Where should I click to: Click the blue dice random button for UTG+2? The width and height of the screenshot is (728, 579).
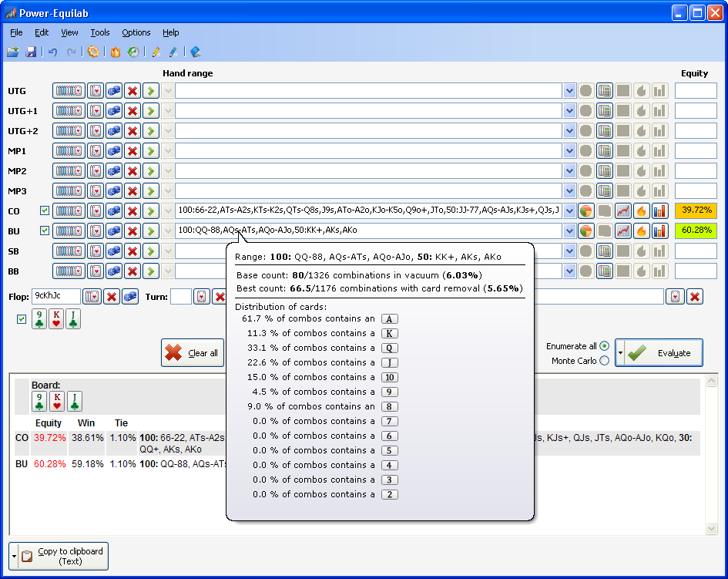pos(114,130)
